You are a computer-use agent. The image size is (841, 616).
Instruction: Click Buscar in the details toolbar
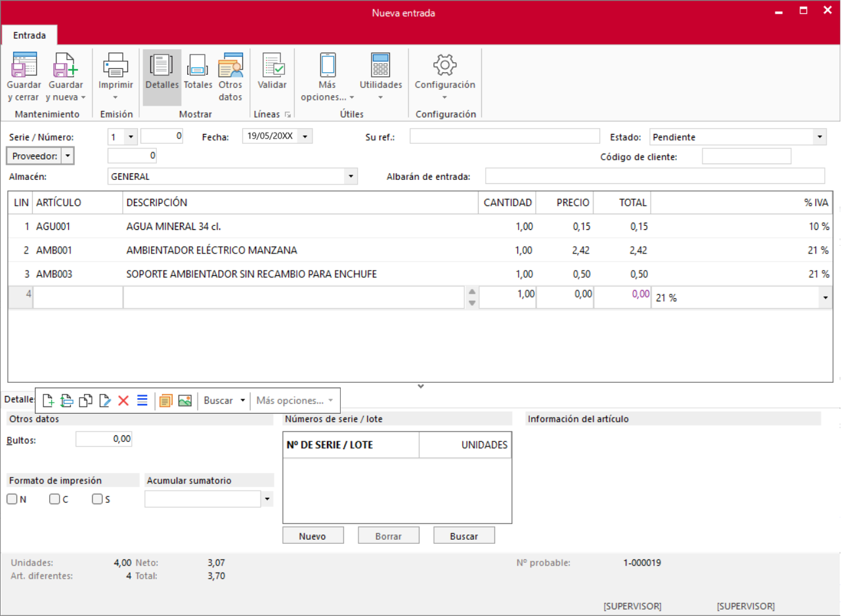click(218, 401)
